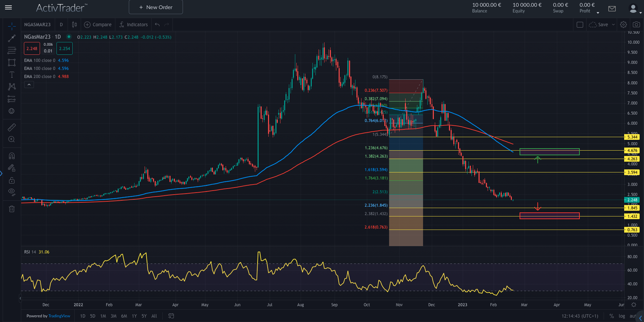The image size is (644, 322).
Task: Toggle log scale on price axis
Action: pyautogui.click(x=622, y=316)
